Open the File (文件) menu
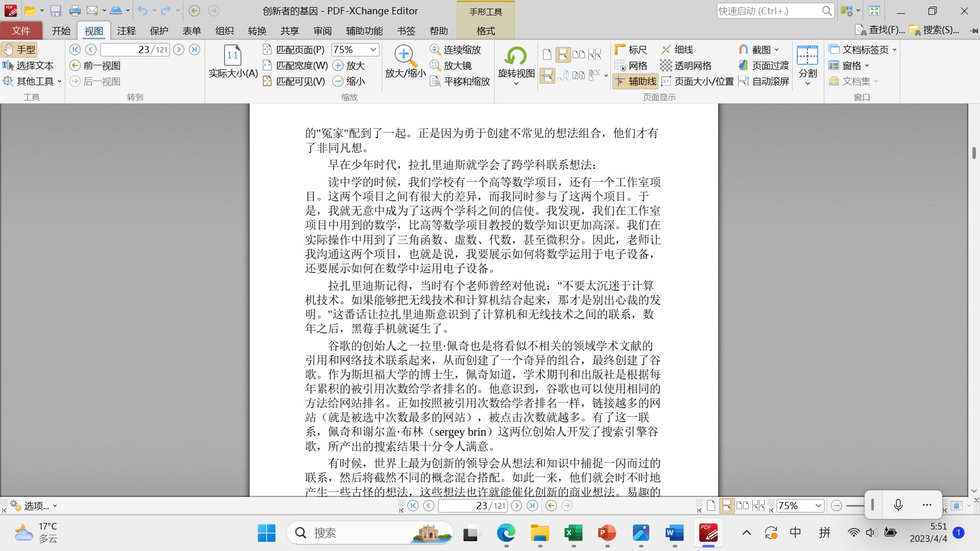This screenshot has width=980, height=551. (x=21, y=31)
